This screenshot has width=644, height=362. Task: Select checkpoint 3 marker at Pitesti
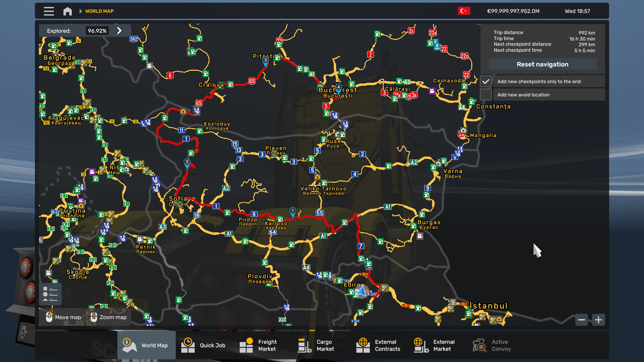(x=265, y=61)
